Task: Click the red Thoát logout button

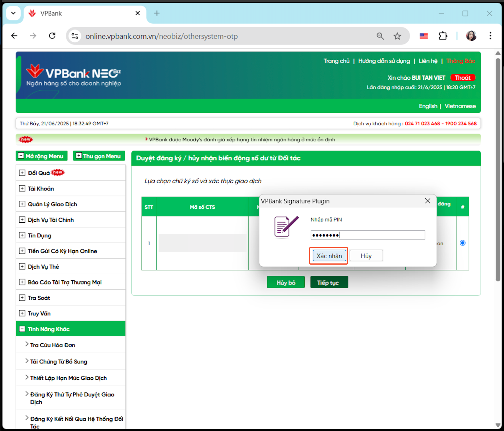Action: point(463,78)
